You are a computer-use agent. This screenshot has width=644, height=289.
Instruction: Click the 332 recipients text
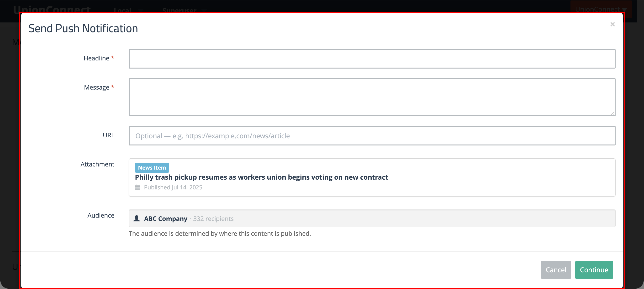coord(213,219)
